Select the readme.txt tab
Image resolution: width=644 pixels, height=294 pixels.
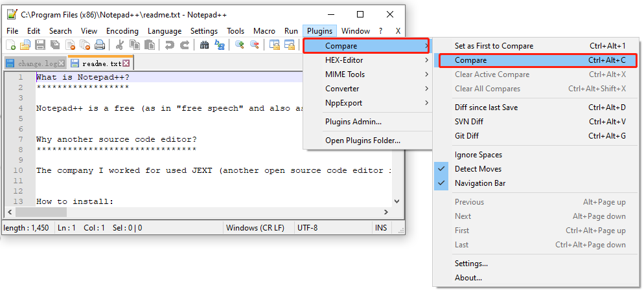click(100, 63)
